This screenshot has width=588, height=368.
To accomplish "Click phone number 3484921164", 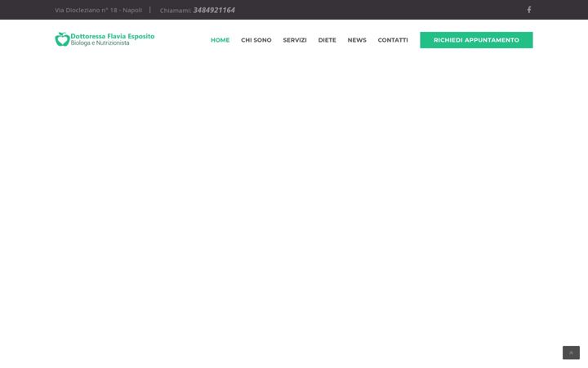I will tap(214, 10).
